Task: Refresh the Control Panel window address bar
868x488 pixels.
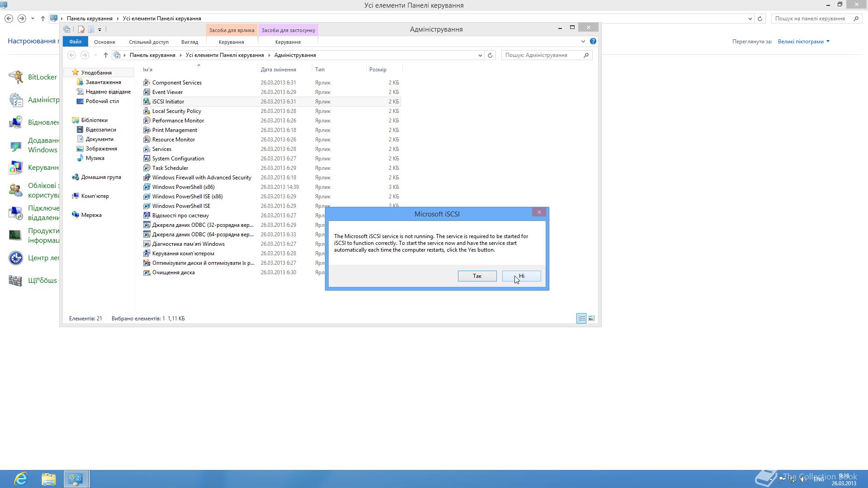Action: (x=760, y=19)
